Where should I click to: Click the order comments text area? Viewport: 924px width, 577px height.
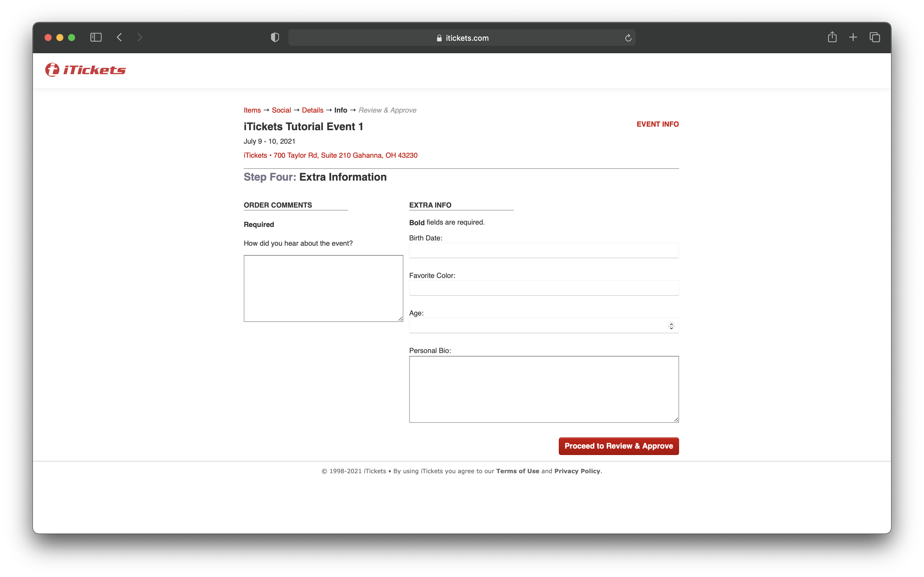pyautogui.click(x=323, y=288)
